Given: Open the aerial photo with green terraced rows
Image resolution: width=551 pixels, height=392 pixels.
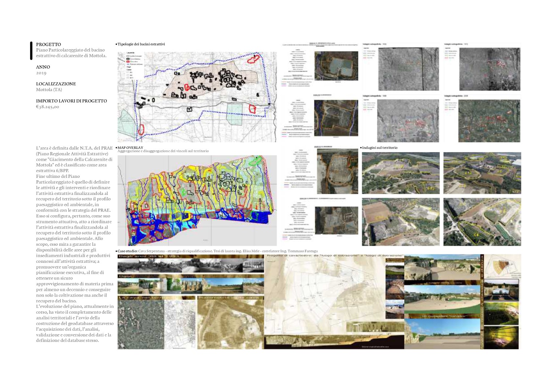Looking at the screenshot, I should click(482, 222).
